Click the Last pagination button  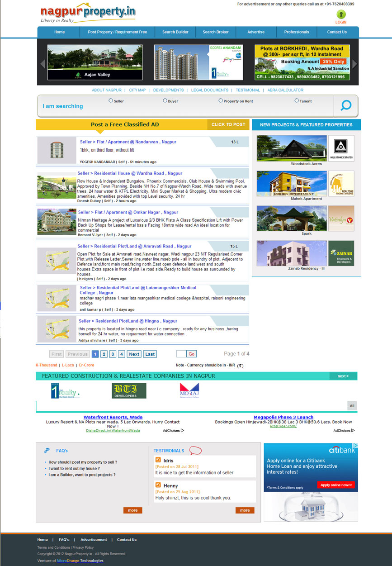point(150,354)
